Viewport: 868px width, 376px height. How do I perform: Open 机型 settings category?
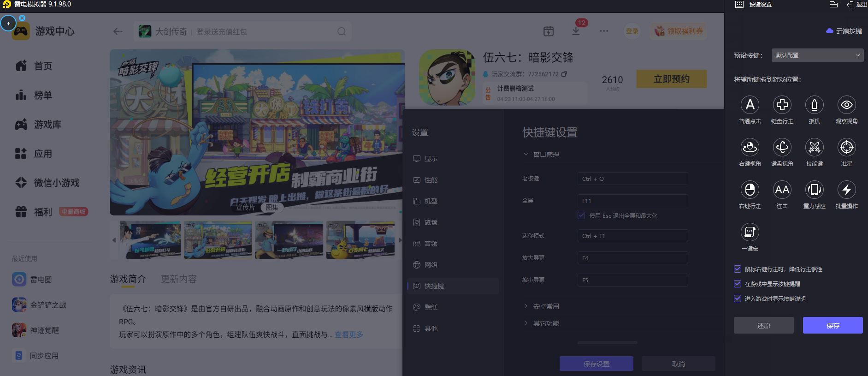pyautogui.click(x=453, y=201)
